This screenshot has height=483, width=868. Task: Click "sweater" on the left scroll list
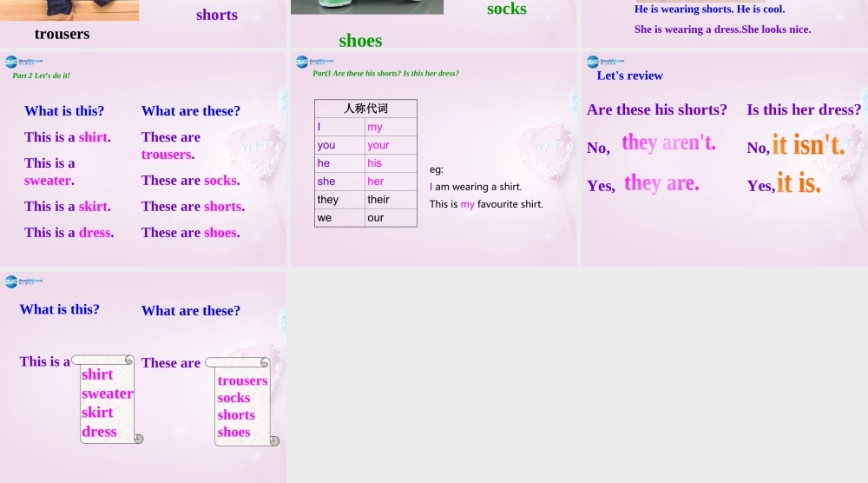pos(108,394)
